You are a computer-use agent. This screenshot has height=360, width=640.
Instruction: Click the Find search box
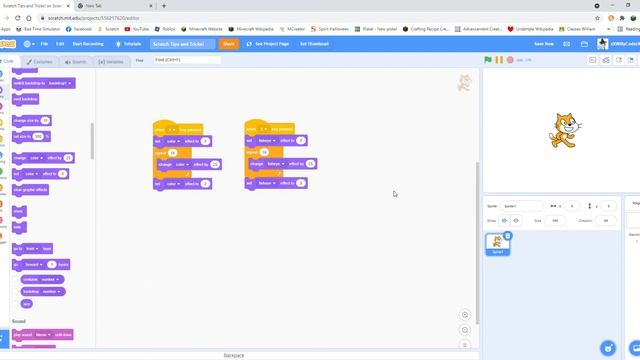(x=187, y=60)
